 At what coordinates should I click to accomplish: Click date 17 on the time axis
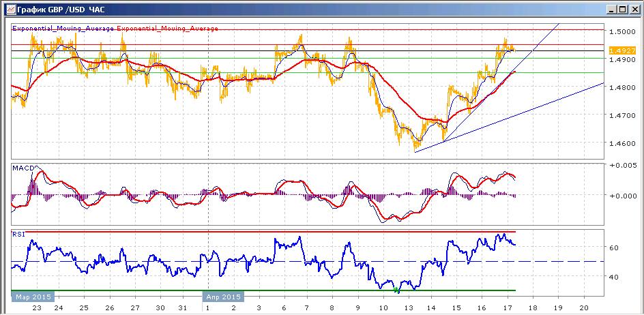[508, 307]
